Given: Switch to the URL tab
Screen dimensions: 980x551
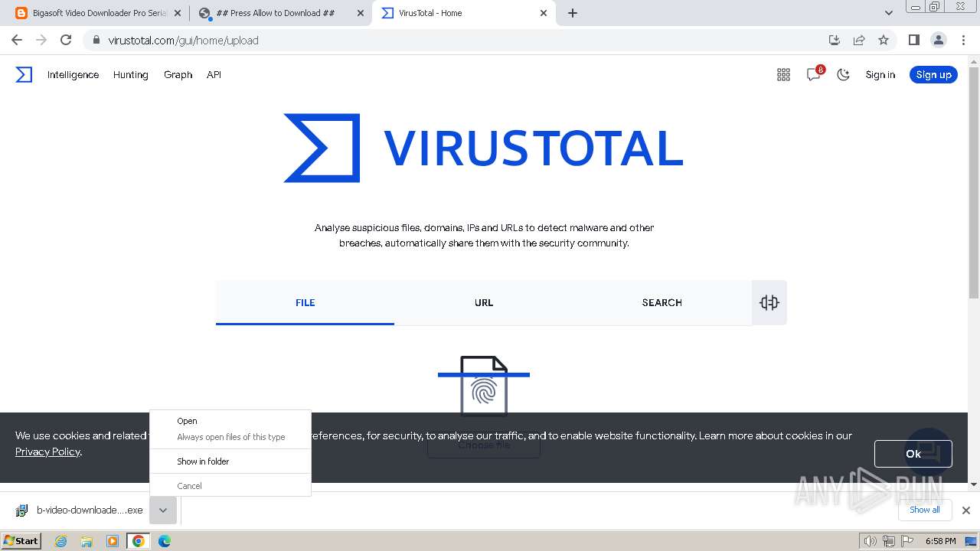Looking at the screenshot, I should (x=484, y=302).
